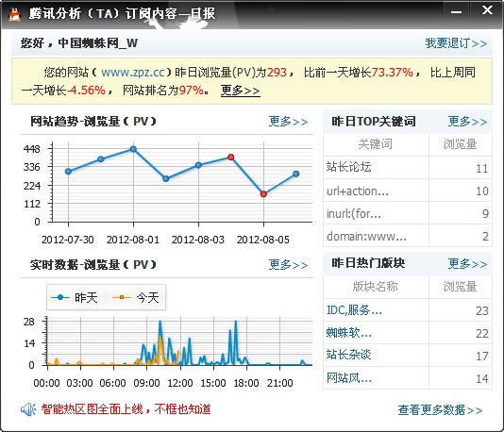
Task: Click the greeting 您好,中国蜘蛛网_W
Action: [x=79, y=43]
